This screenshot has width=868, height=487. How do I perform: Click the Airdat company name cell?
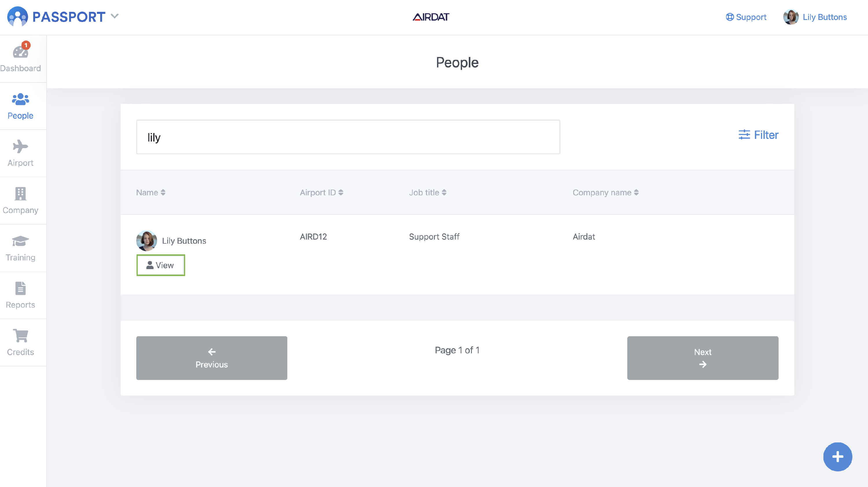click(584, 237)
